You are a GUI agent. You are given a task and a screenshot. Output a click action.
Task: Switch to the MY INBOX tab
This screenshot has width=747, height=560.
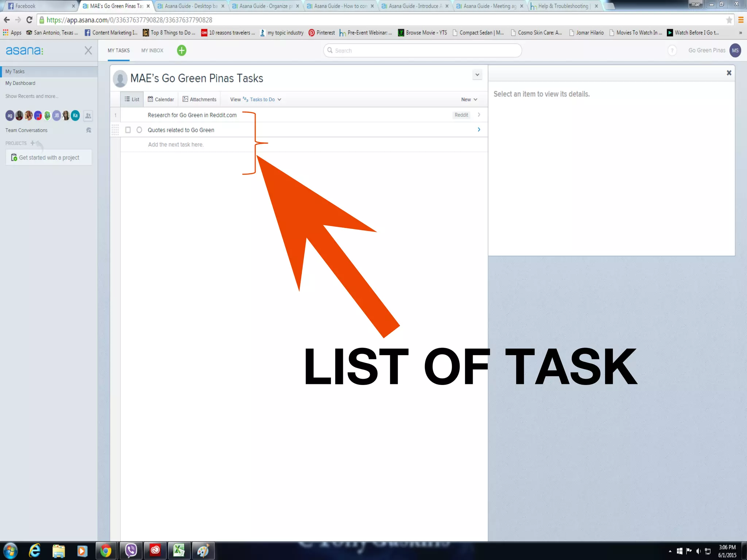[x=152, y=51]
